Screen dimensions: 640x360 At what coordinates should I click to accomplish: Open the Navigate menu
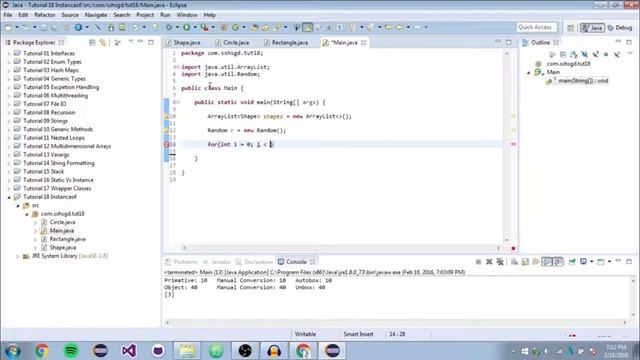pyautogui.click(x=96, y=15)
